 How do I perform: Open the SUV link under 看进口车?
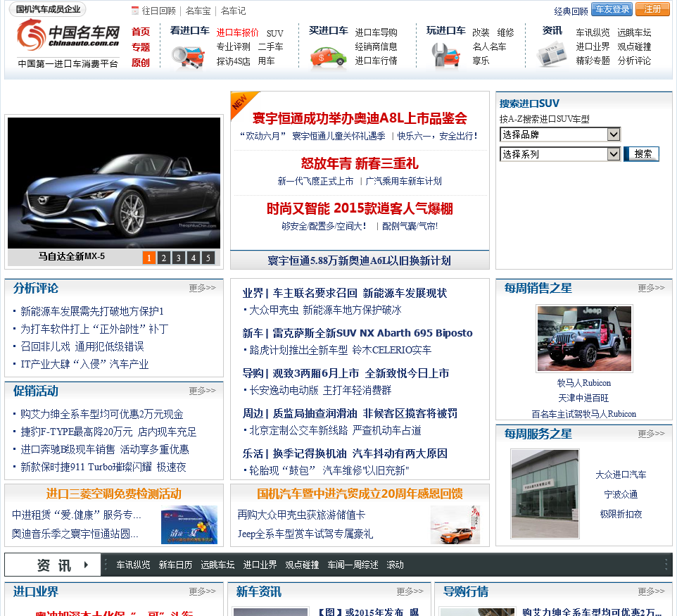(x=274, y=33)
